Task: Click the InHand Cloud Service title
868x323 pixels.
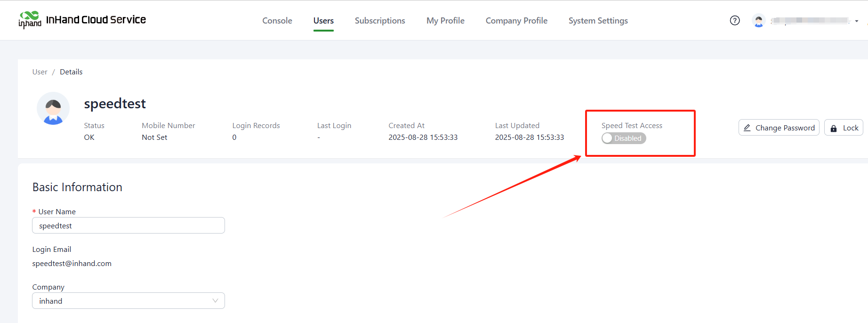Action: [96, 20]
